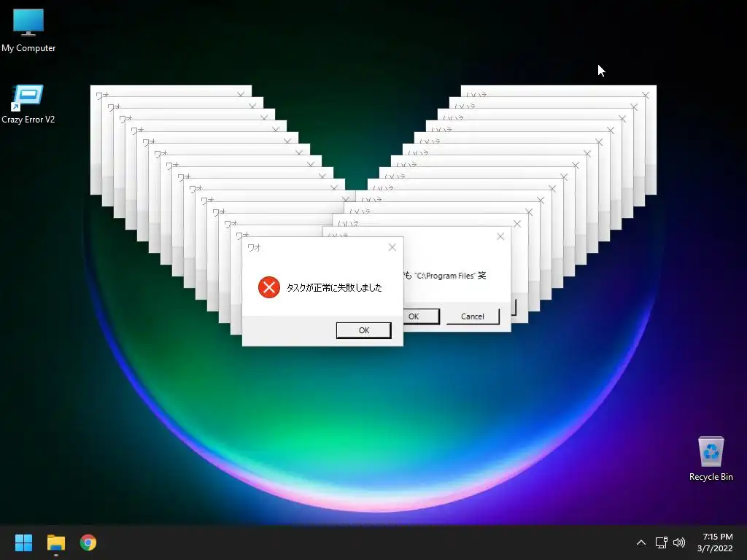Screen dimensions: 747x560
Task: Click OK in the Program Files dialog
Action: [x=421, y=316]
